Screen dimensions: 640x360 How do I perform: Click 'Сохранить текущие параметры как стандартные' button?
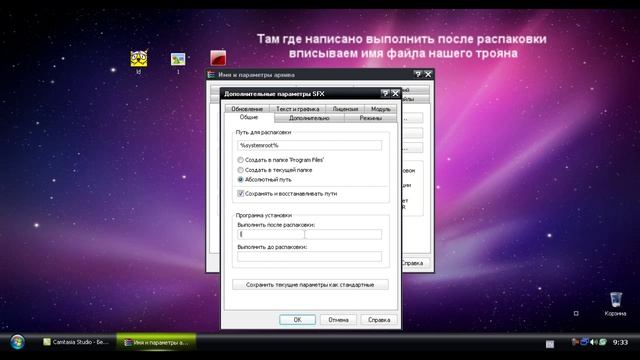pos(310,284)
